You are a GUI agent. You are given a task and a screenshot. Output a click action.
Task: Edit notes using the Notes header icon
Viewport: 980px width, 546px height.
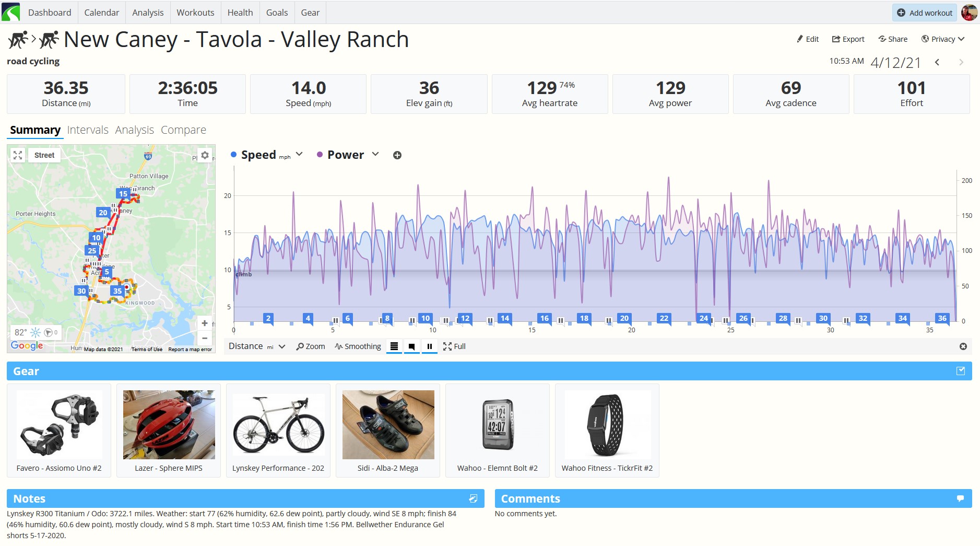473,498
